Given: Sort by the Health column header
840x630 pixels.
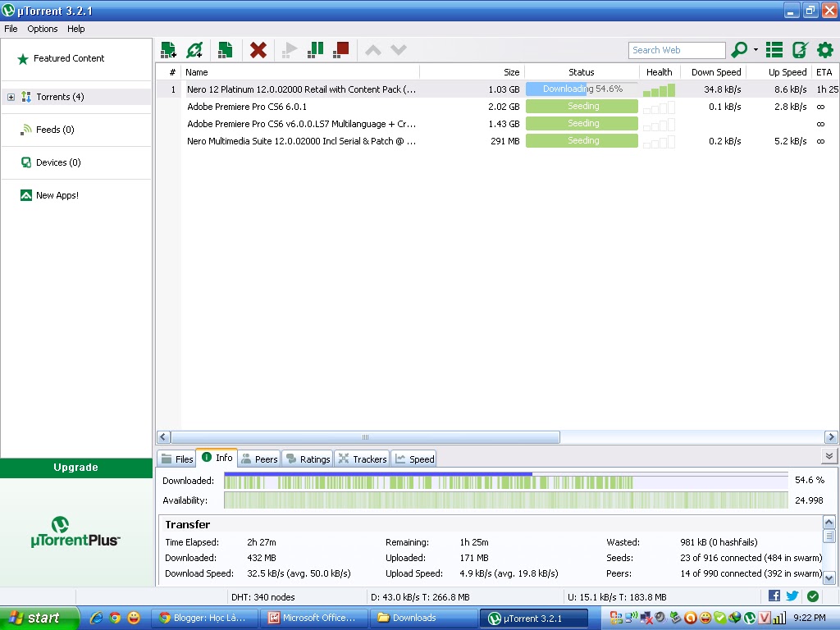Looking at the screenshot, I should click(x=659, y=72).
